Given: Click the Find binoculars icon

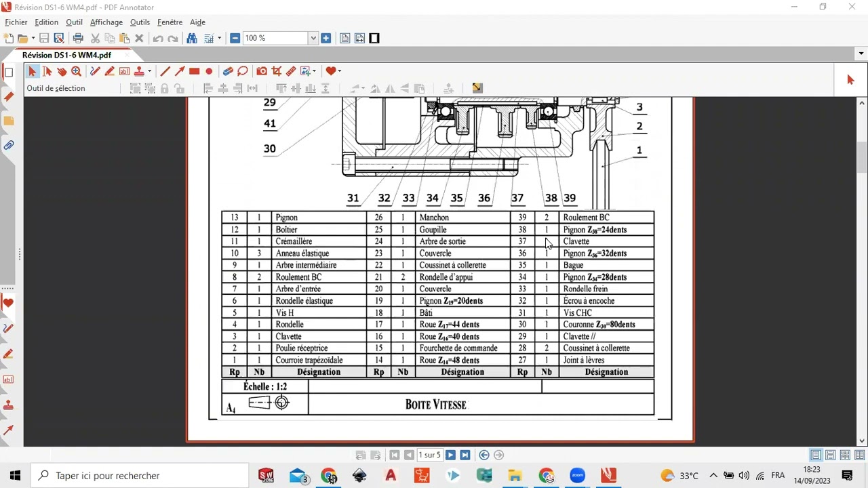Looking at the screenshot, I should 192,39.
